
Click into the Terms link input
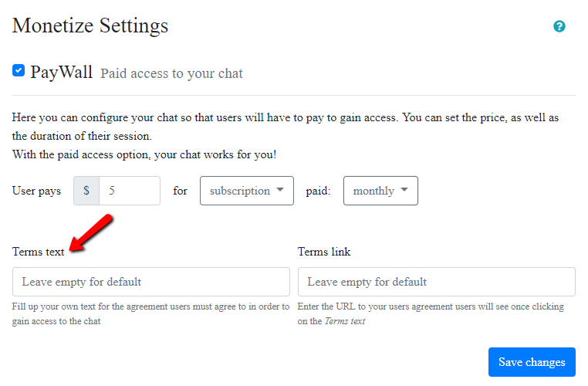436,282
